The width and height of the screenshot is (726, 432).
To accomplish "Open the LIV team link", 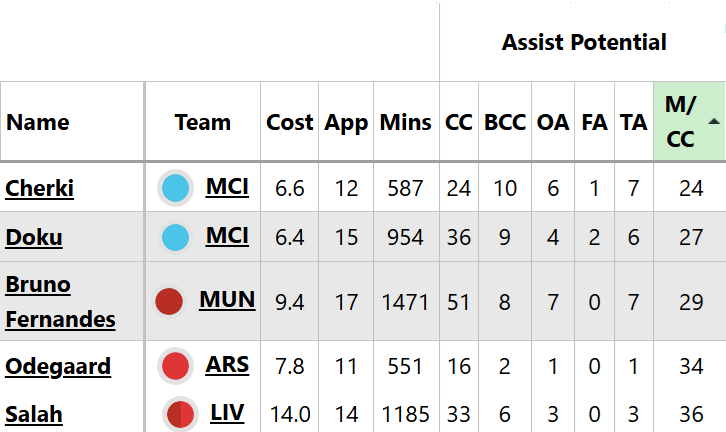I will [x=227, y=412].
